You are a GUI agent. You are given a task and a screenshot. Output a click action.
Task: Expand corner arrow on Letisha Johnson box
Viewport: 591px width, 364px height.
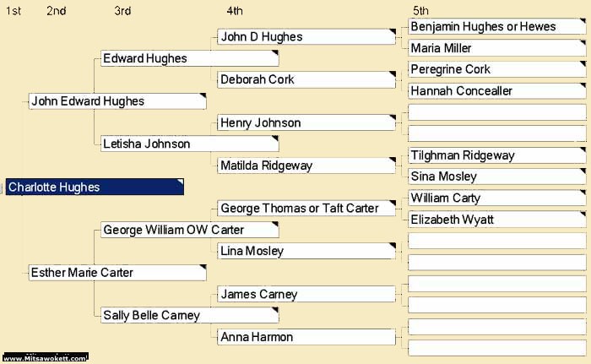274,139
